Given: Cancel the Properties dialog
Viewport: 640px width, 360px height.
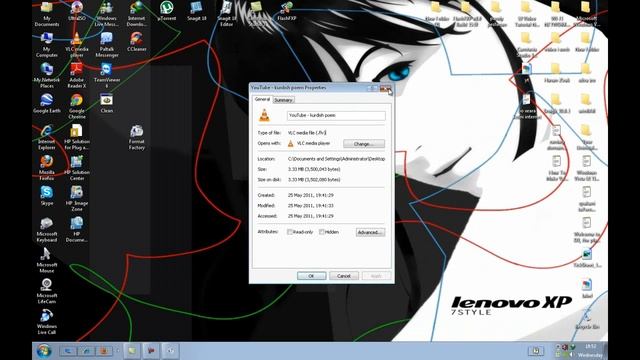Looking at the screenshot, I should [x=344, y=276].
